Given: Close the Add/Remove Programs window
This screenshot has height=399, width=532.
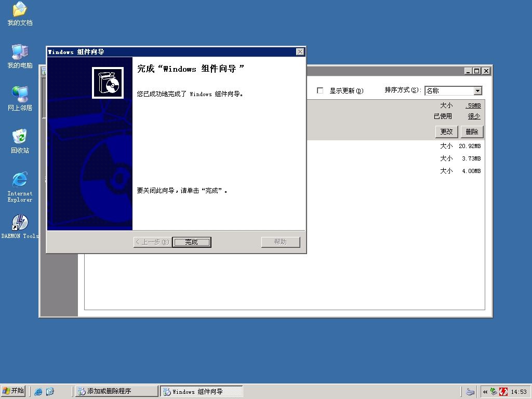Looking at the screenshot, I should coord(486,71).
